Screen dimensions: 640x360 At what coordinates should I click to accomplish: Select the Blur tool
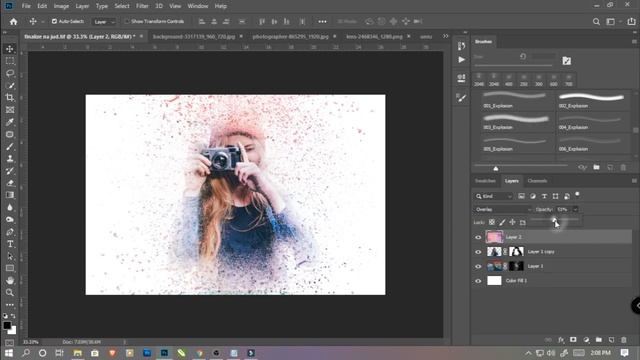coord(10,207)
